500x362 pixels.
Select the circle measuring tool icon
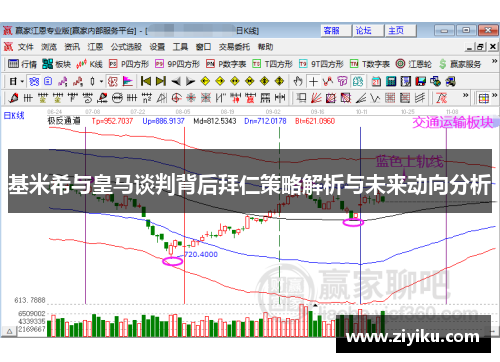(x=117, y=98)
